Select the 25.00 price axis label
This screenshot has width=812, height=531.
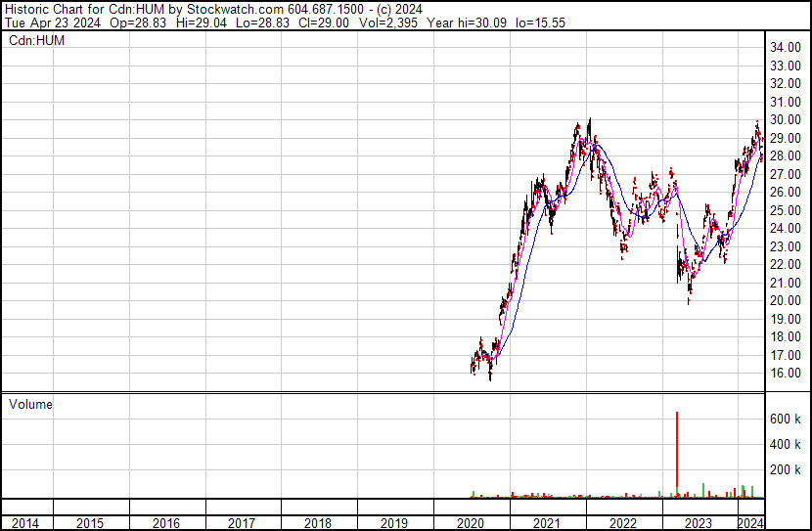786,210
